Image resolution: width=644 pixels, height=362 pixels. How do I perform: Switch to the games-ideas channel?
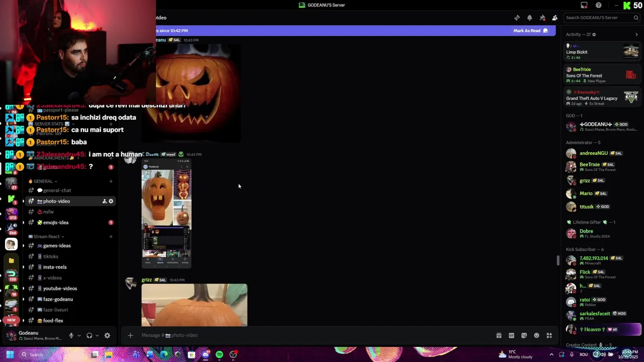point(69,246)
